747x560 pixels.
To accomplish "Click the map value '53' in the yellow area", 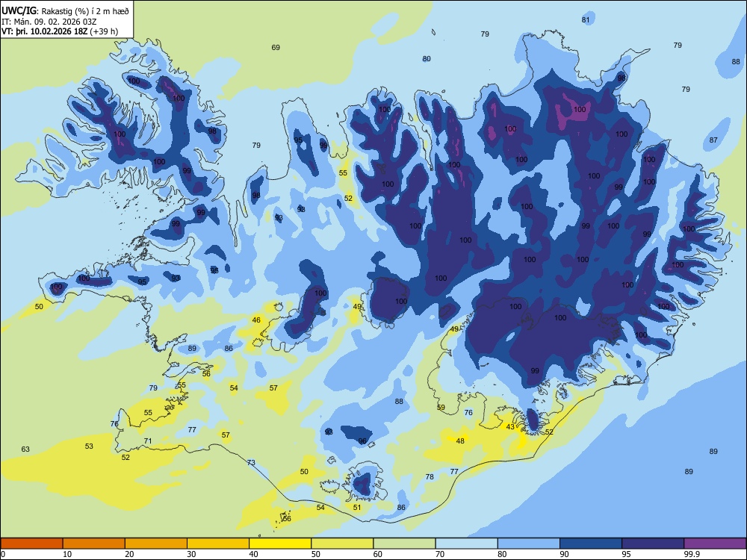I will click(x=89, y=447).
